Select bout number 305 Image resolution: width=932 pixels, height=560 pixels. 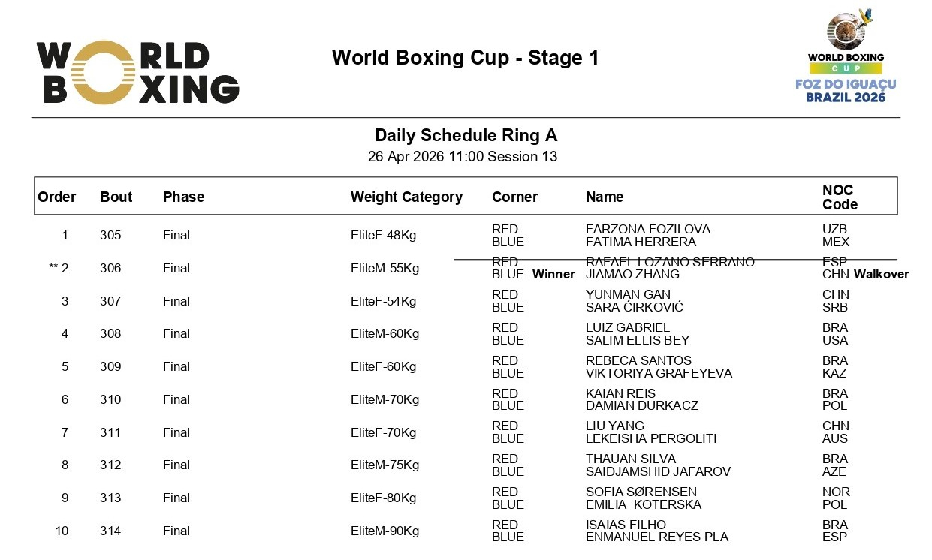(110, 236)
